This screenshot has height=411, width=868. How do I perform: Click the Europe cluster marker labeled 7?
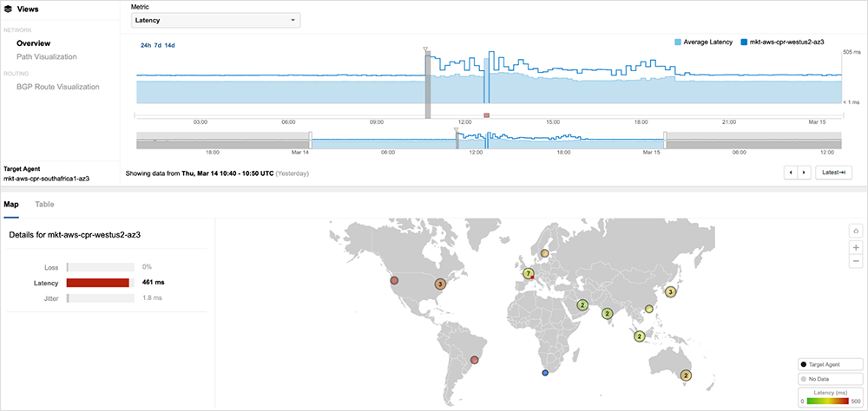tap(527, 273)
